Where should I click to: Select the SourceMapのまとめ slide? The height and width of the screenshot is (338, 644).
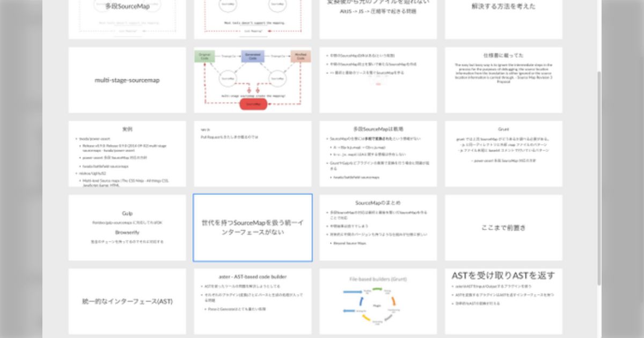click(x=378, y=227)
